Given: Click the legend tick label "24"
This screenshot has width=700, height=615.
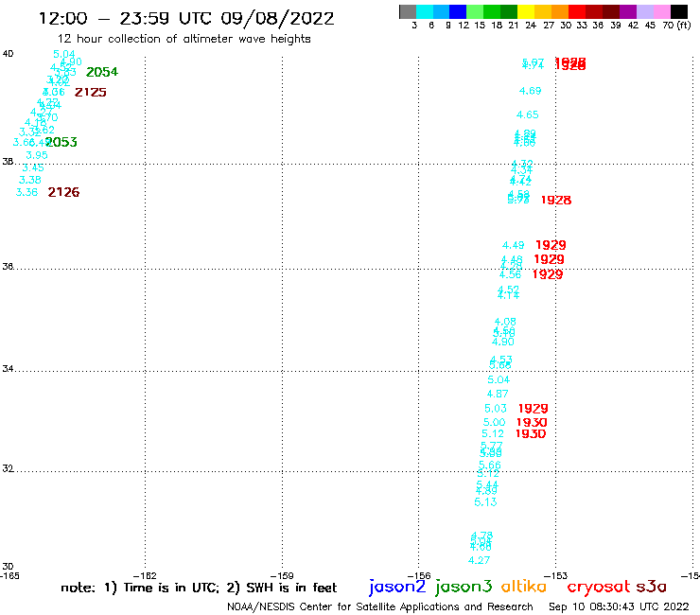Looking at the screenshot, I should [x=531, y=25].
